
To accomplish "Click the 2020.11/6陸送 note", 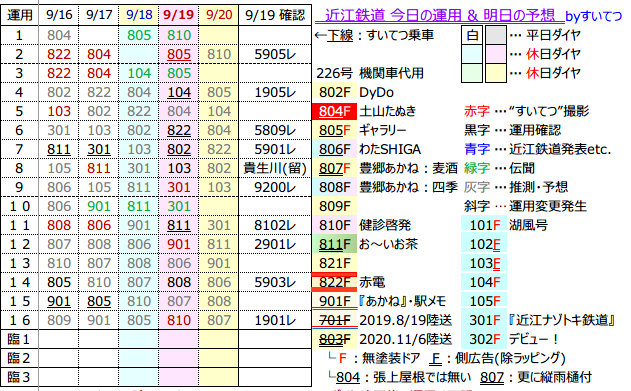I will coord(406,339).
